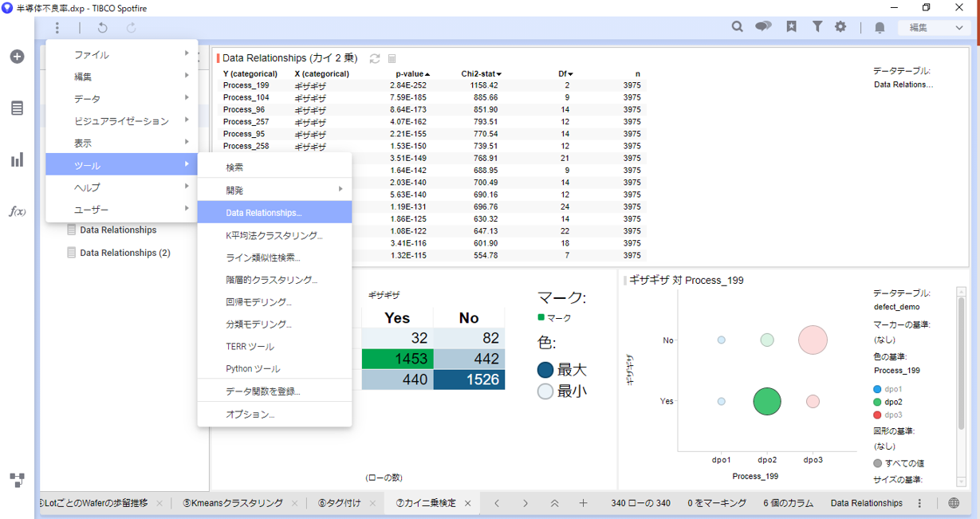
Task: Switch to the ⑤Kmeansクラスタリング page tab
Action: pos(232,503)
